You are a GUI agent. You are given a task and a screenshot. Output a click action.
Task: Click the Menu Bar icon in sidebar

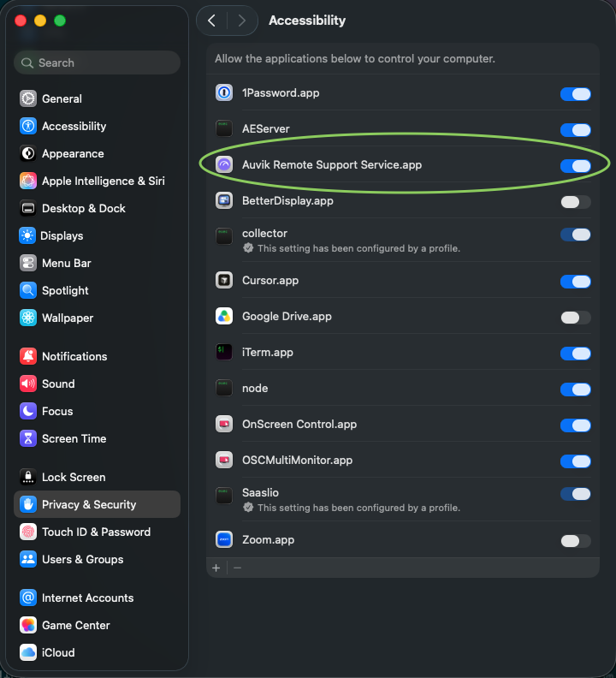[x=28, y=263]
